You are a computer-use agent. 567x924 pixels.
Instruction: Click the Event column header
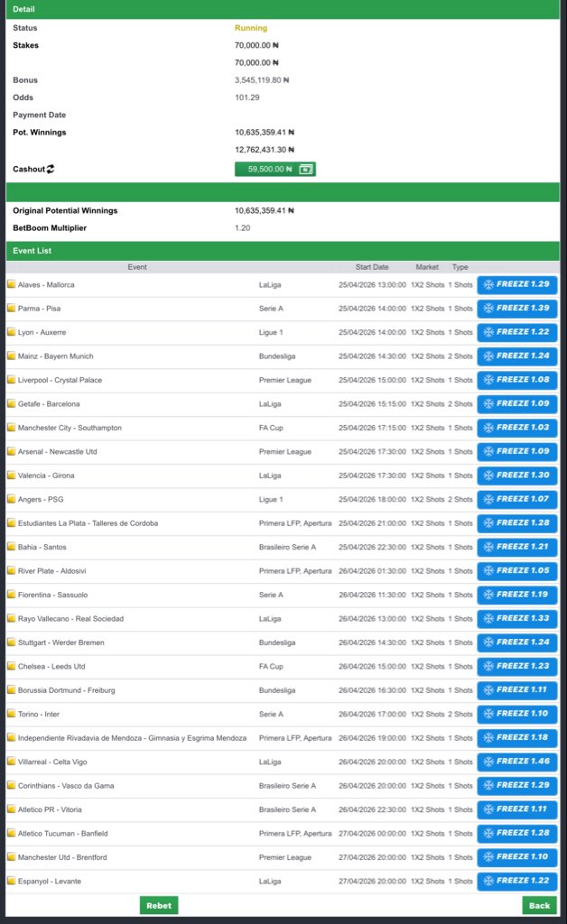click(x=136, y=267)
